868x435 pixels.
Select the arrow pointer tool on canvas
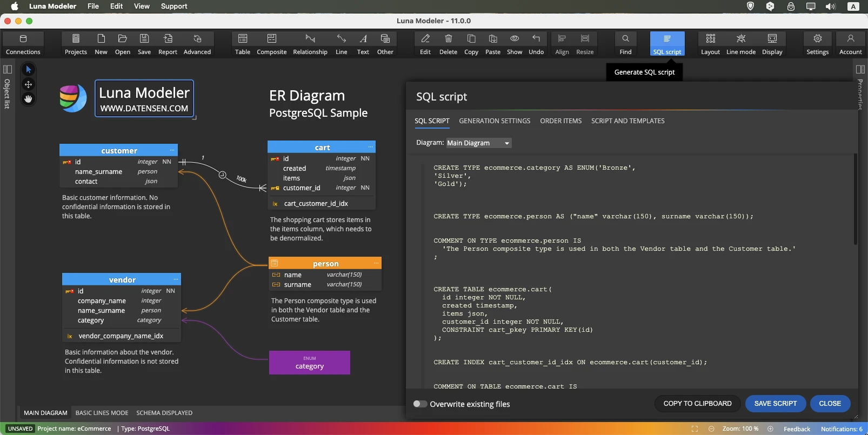click(x=28, y=70)
